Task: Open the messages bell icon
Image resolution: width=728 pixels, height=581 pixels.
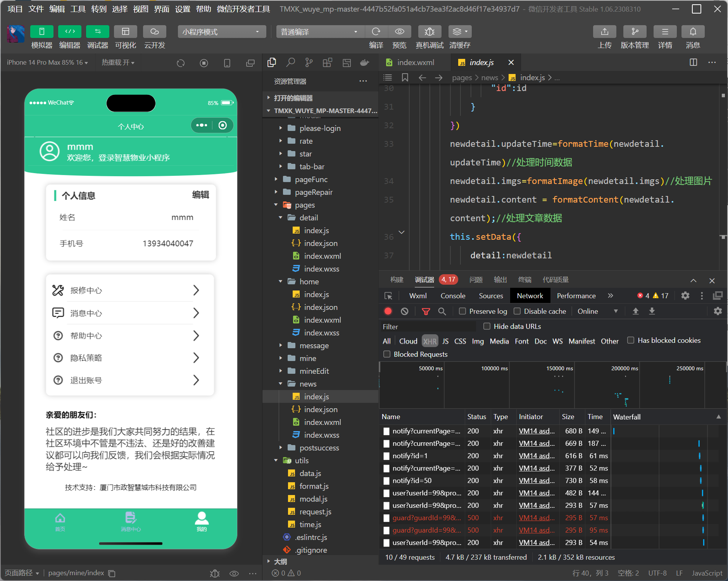Action: [x=693, y=31]
